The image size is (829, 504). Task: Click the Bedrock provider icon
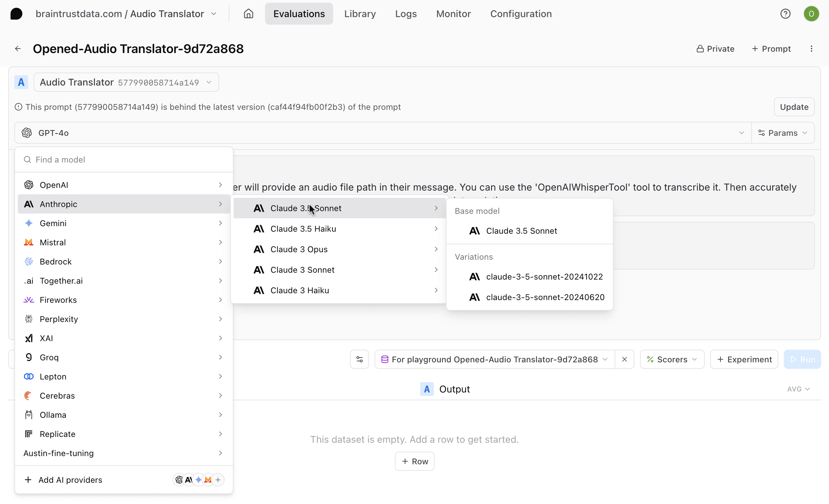coord(28,261)
